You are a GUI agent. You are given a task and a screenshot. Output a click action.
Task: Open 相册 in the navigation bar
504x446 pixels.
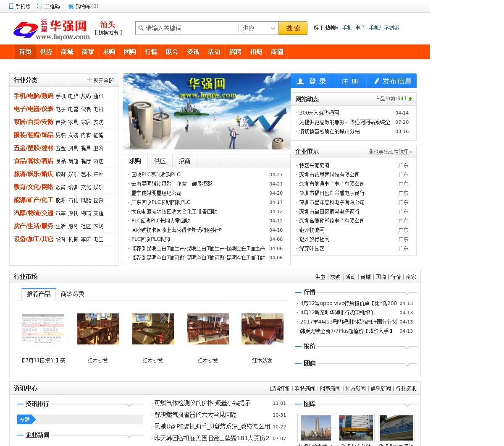[256, 52]
